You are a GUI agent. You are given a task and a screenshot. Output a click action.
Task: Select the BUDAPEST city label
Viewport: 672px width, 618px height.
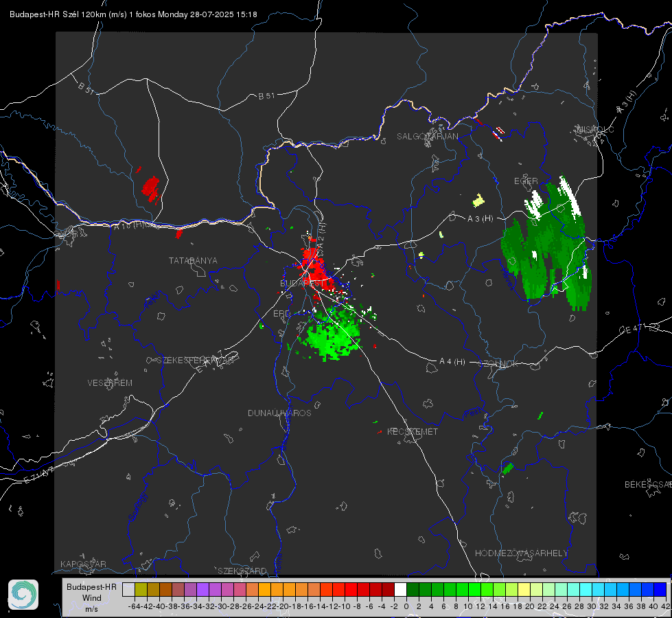pos(302,284)
